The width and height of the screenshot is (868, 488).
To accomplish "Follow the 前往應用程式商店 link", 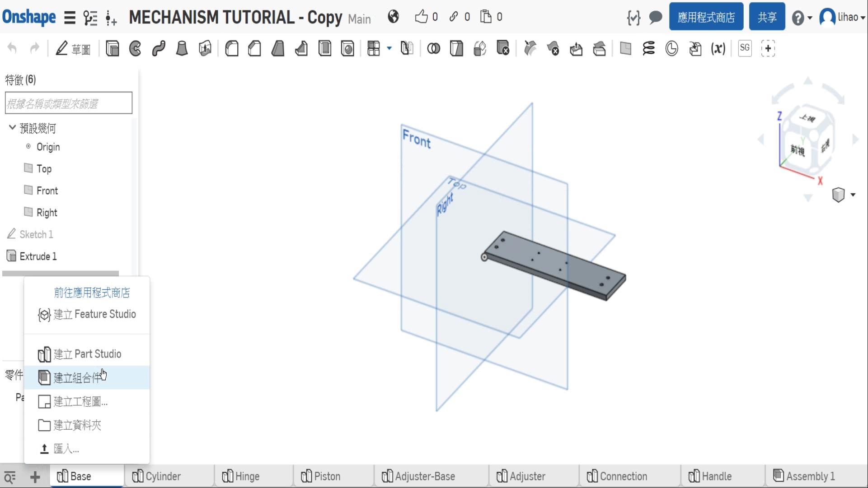I will (92, 293).
